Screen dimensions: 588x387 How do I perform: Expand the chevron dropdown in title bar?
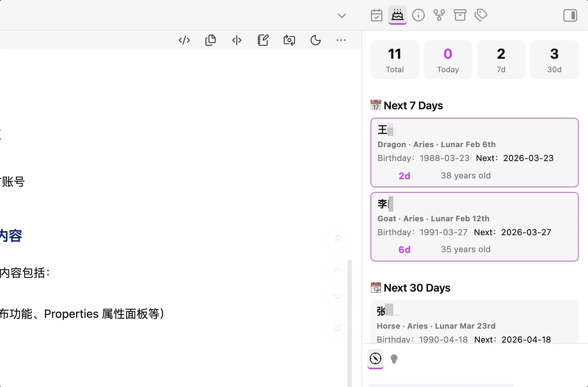(342, 16)
